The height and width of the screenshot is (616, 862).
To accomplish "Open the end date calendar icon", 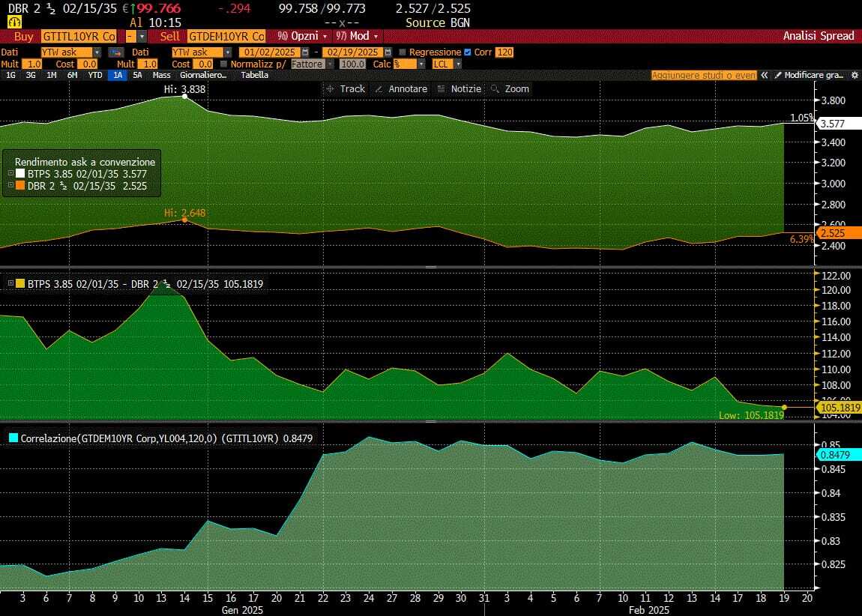I will (x=388, y=52).
